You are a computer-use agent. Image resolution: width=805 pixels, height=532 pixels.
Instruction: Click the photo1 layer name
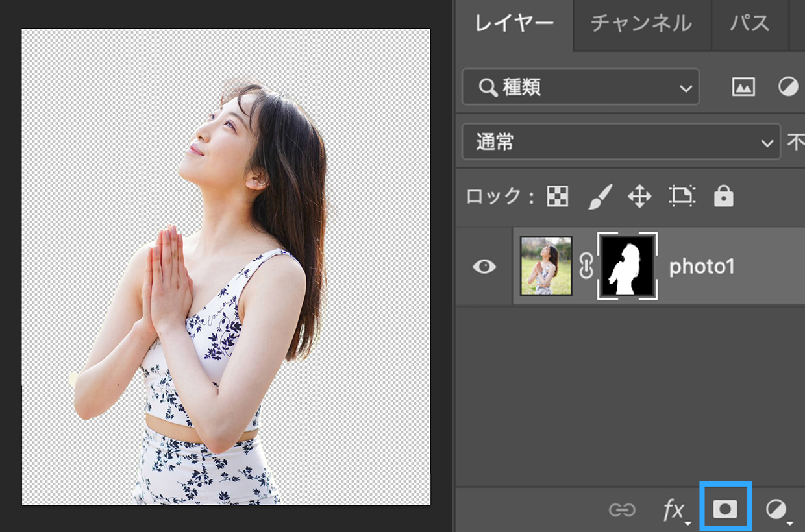pos(702,266)
